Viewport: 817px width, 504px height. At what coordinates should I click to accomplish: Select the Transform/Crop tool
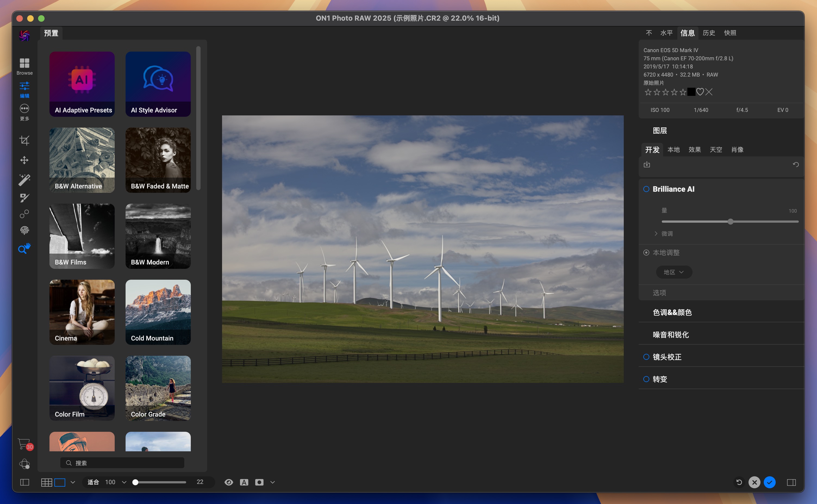[24, 140]
